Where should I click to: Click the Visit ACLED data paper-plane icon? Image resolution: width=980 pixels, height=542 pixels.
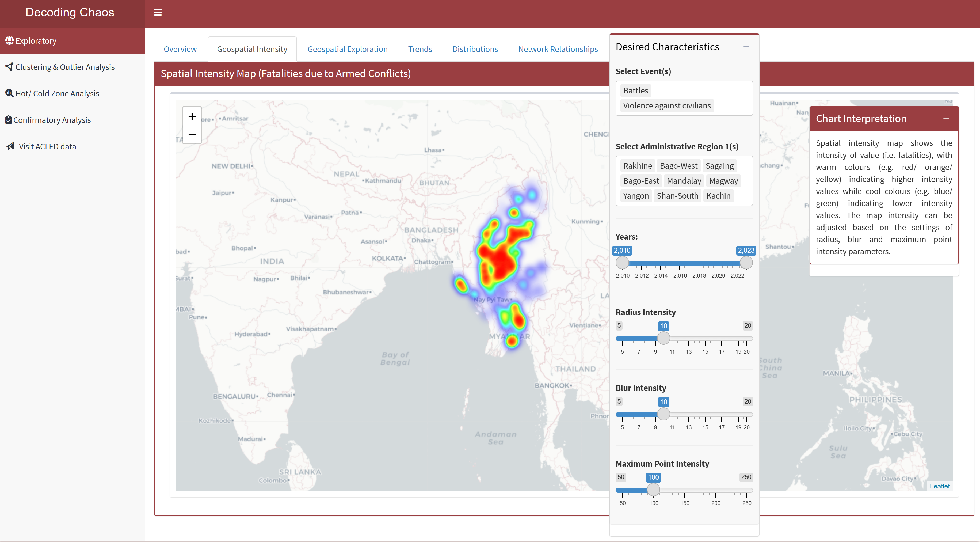[10, 146]
